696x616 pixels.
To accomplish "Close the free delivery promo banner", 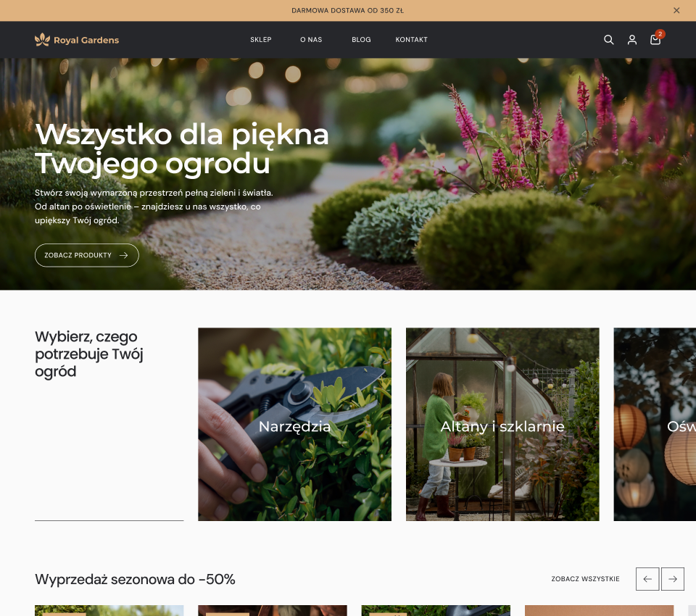I will point(676,10).
